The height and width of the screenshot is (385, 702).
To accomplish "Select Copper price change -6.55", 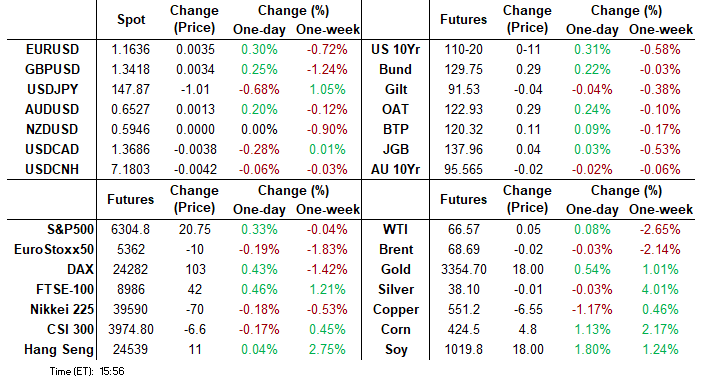I will (x=528, y=309).
